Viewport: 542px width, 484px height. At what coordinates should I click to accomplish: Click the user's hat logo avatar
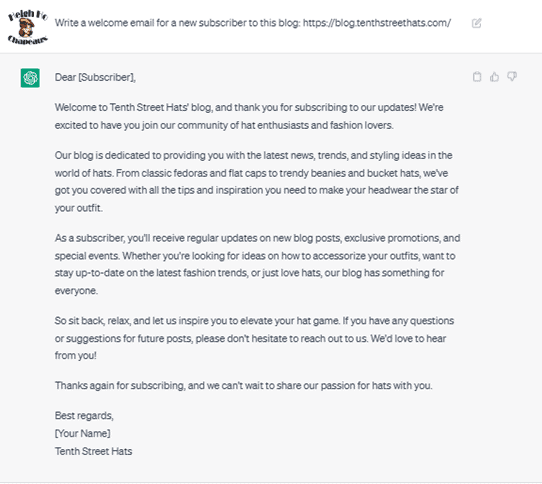(x=28, y=27)
